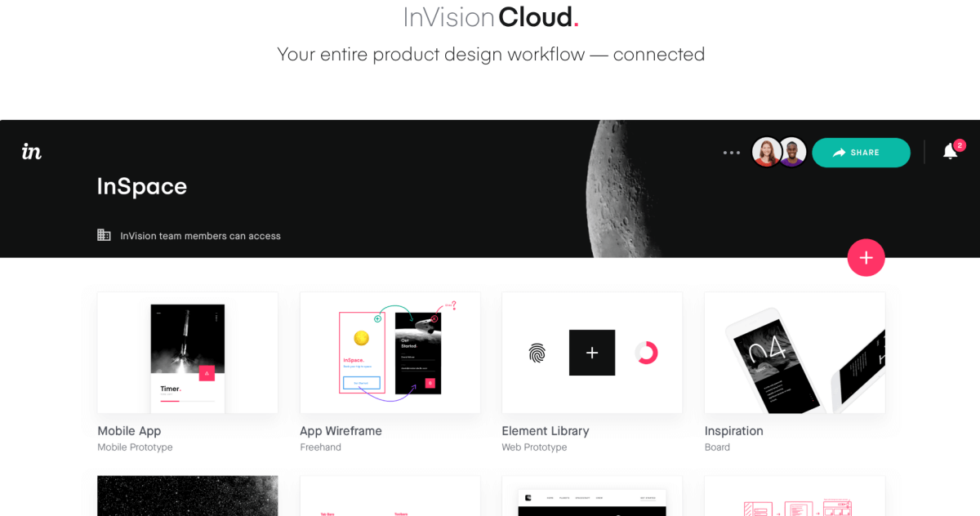Click the red-haired woman avatar
The width and height of the screenshot is (980, 516).
point(766,152)
